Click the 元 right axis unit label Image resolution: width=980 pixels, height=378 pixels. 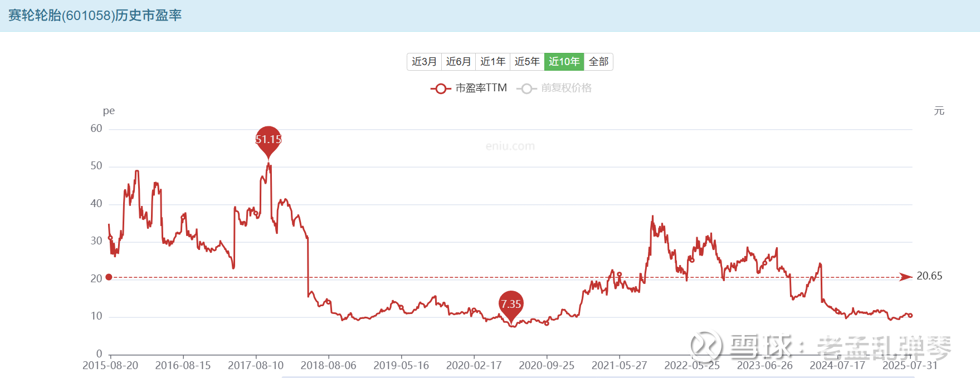939,111
